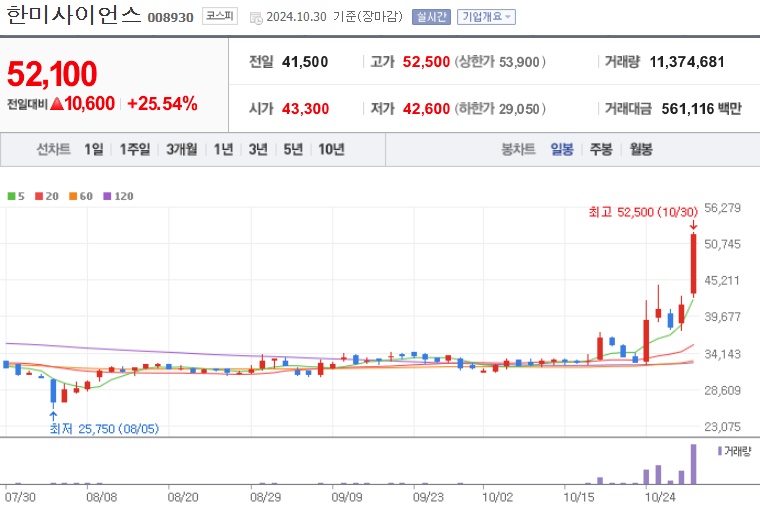Click the tall red 10/30 candlestick
This screenshot has height=510, width=760.
tap(694, 264)
